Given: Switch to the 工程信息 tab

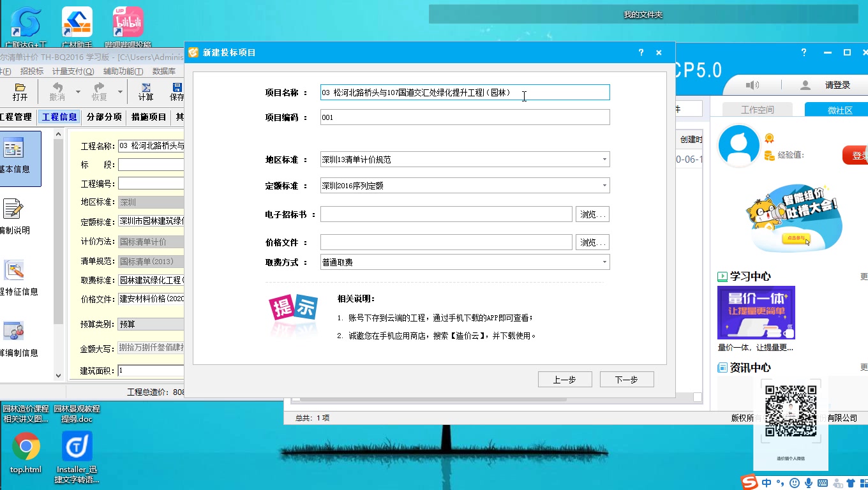Looking at the screenshot, I should (59, 117).
